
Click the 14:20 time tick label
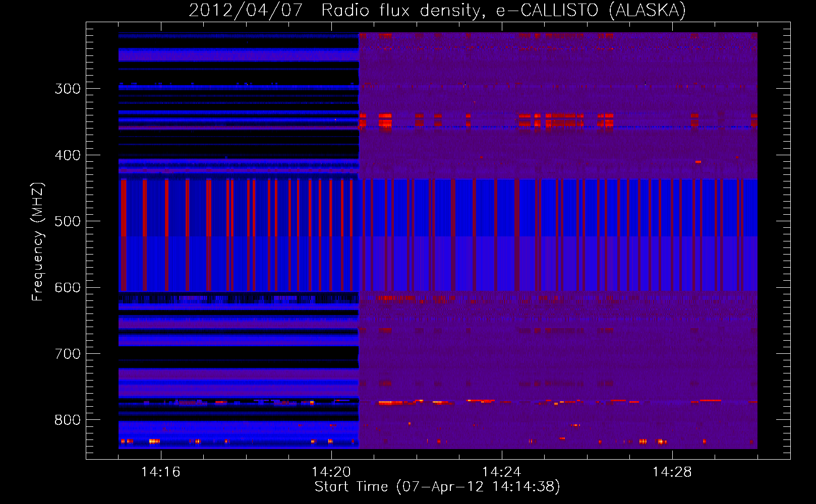pos(331,472)
